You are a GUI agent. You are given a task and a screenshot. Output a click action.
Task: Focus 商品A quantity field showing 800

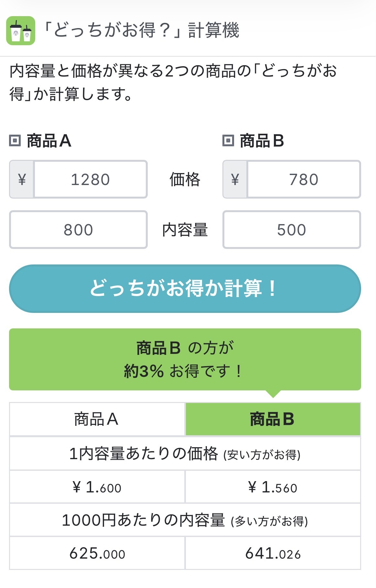click(x=78, y=230)
